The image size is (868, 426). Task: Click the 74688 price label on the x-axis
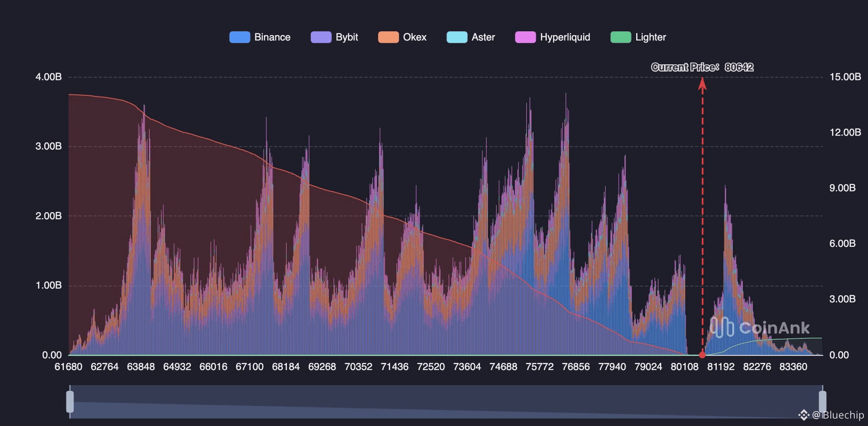click(504, 367)
